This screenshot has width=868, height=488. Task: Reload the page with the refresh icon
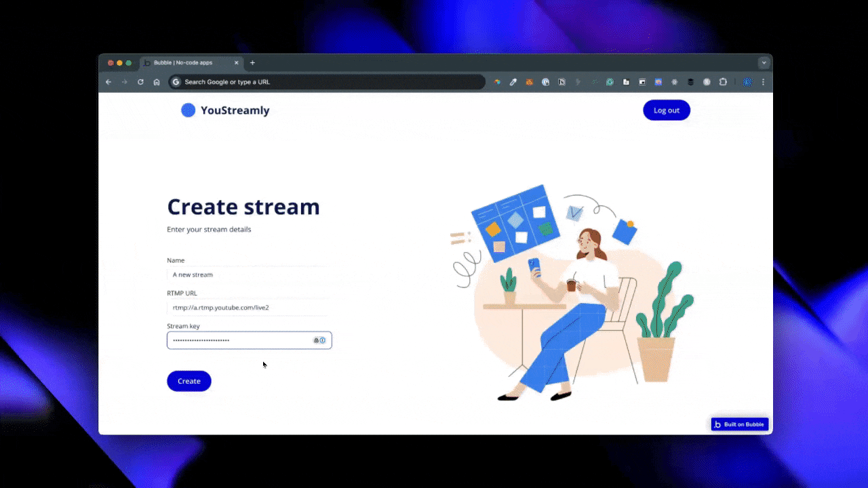(x=140, y=82)
